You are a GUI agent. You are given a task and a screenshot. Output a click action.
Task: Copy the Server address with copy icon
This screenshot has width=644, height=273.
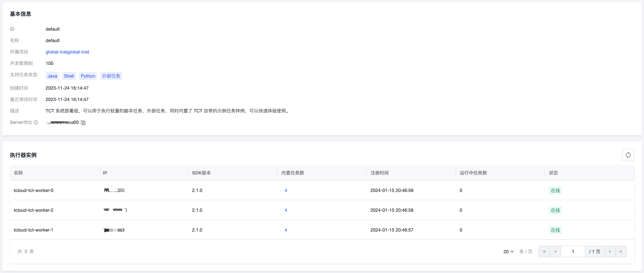(x=83, y=123)
